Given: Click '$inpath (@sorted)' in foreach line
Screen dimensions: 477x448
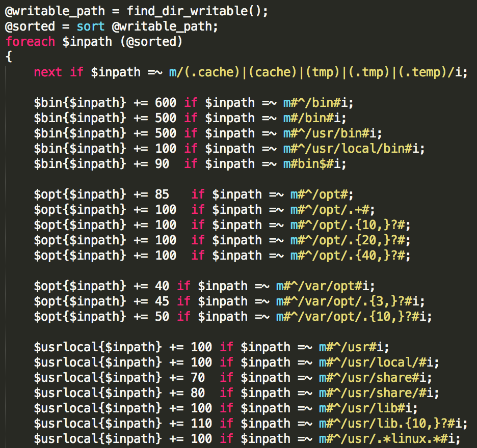Looking at the screenshot, I should 122,42.
